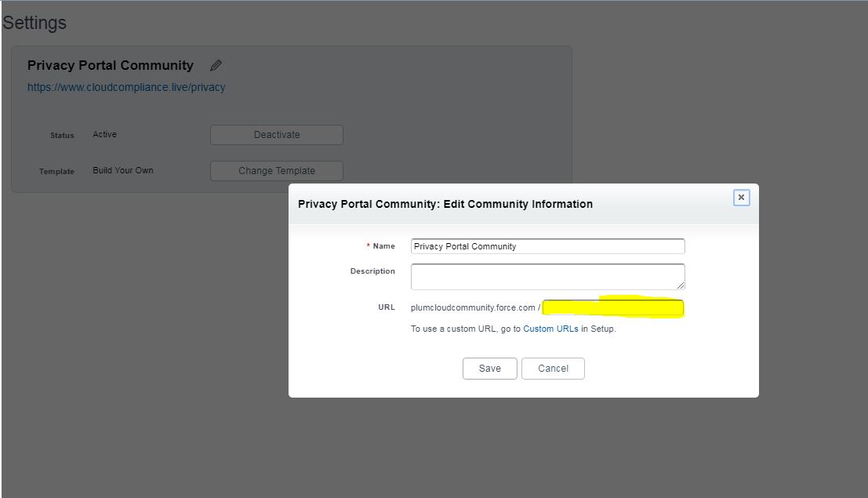Image resolution: width=868 pixels, height=498 pixels.
Task: Follow the Custom URLs link
Action: click(550, 329)
